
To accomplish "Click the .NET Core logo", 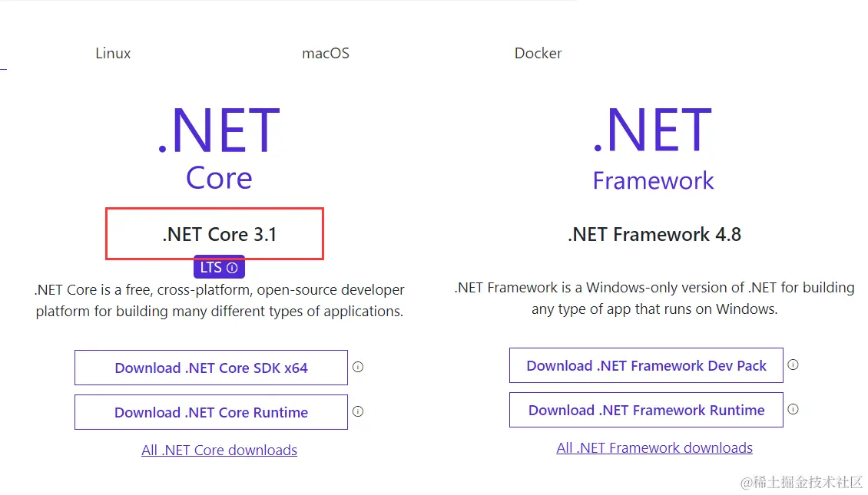I will click(219, 148).
